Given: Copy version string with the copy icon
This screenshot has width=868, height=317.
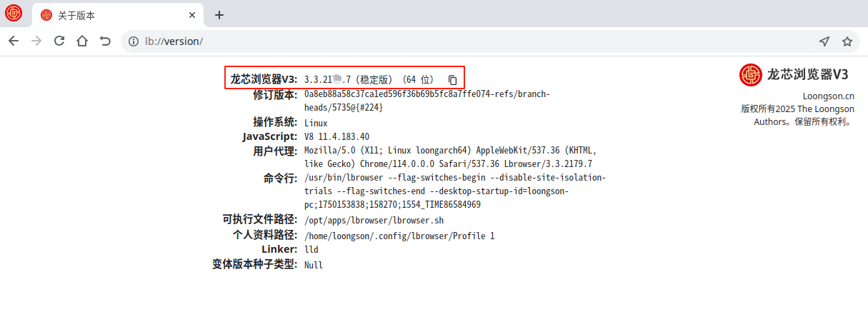Looking at the screenshot, I should click(x=452, y=80).
